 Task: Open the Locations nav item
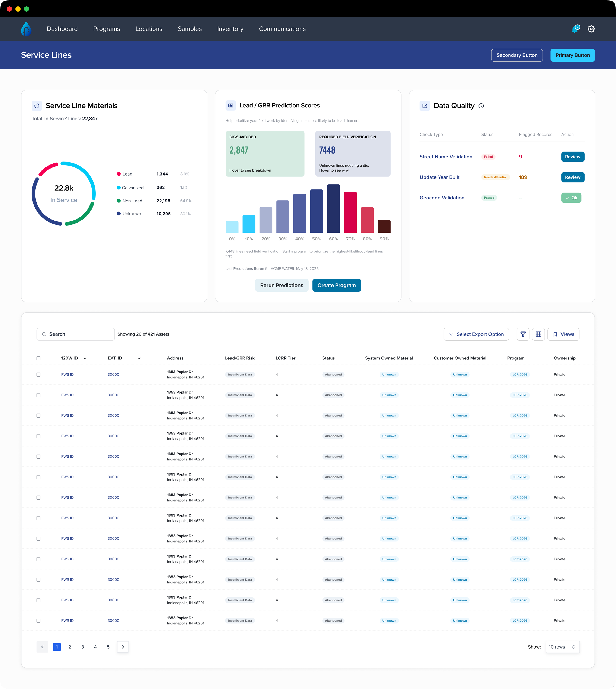coord(149,29)
